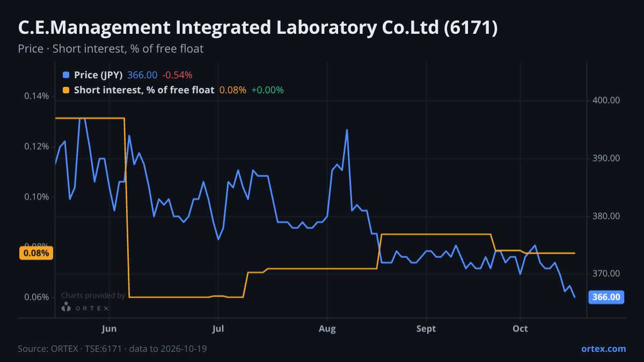Click the ORTEX logo icon

[66, 307]
